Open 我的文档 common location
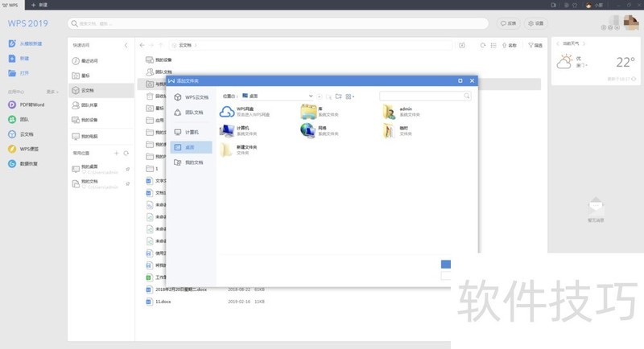The width and height of the screenshot is (644, 349). click(95, 183)
